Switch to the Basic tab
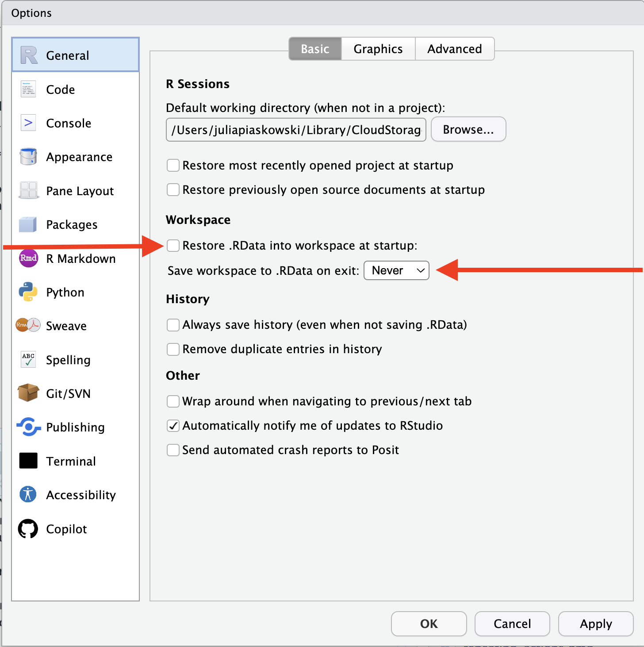Screen dimensions: 644x647 (x=315, y=49)
